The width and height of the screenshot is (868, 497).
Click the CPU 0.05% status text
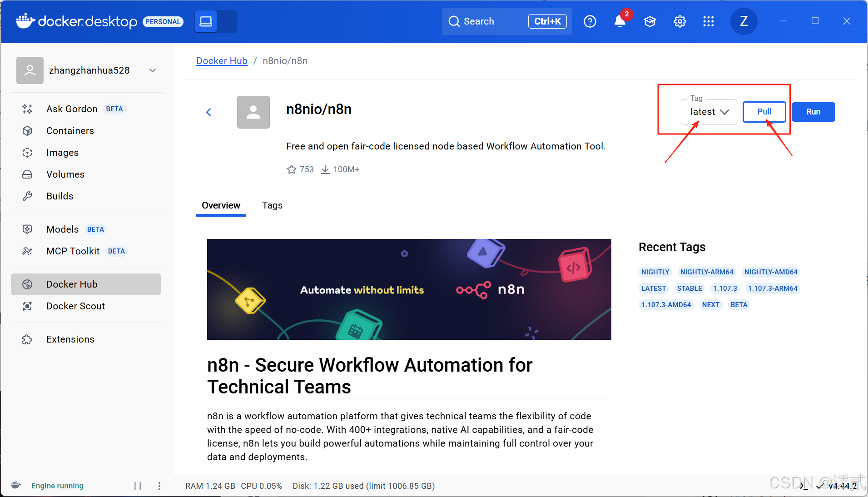(x=262, y=486)
